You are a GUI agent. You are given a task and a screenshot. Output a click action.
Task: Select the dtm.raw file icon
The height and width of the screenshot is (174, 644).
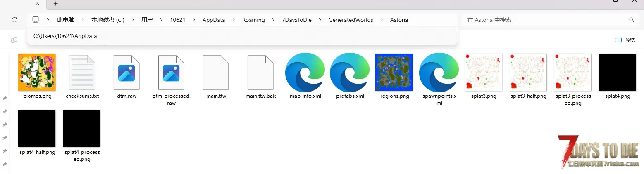coord(126,72)
